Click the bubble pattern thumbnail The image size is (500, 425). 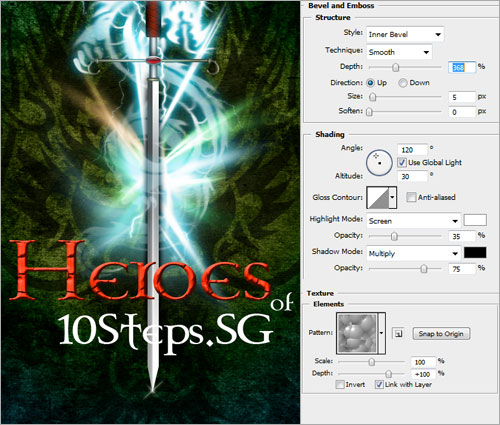point(357,333)
